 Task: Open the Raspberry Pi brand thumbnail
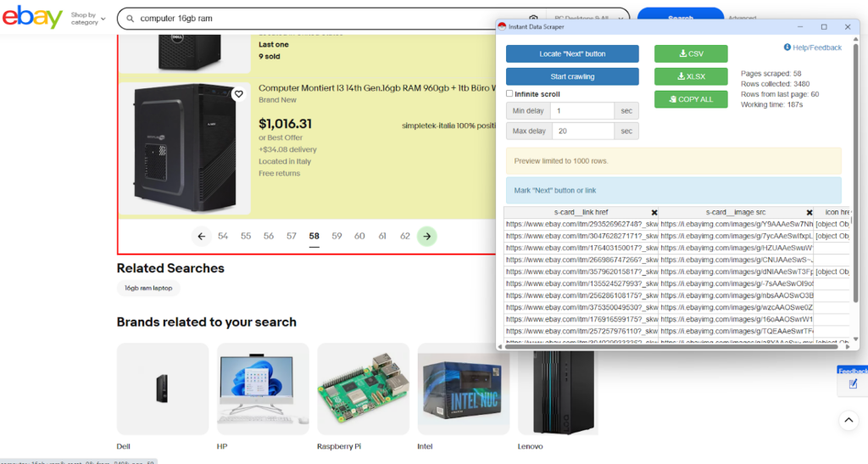[x=363, y=389]
